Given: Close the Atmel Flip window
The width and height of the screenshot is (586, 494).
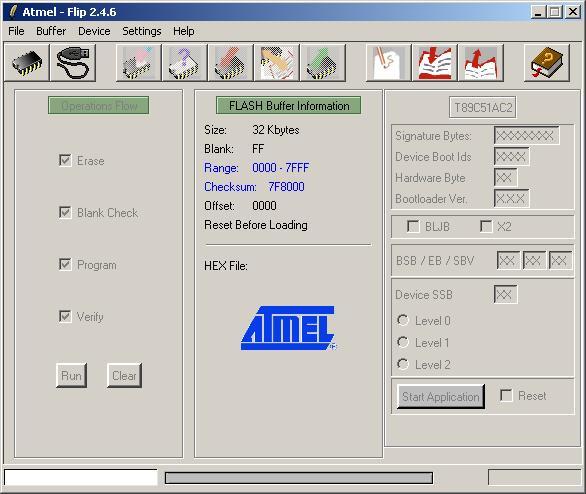Looking at the screenshot, I should pyautogui.click(x=573, y=12).
